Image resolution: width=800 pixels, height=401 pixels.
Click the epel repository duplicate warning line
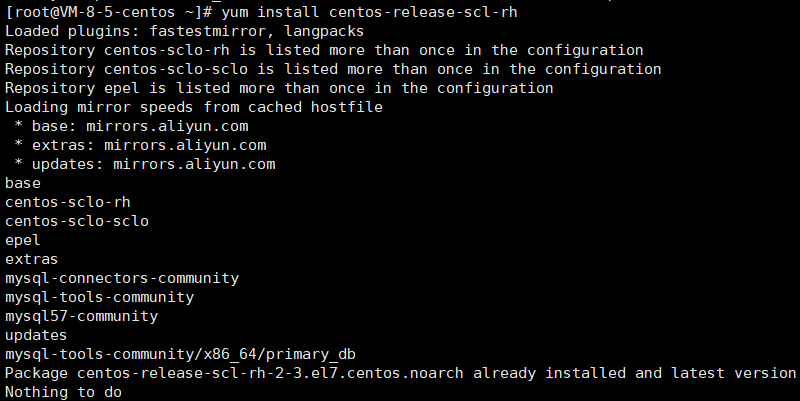click(279, 88)
